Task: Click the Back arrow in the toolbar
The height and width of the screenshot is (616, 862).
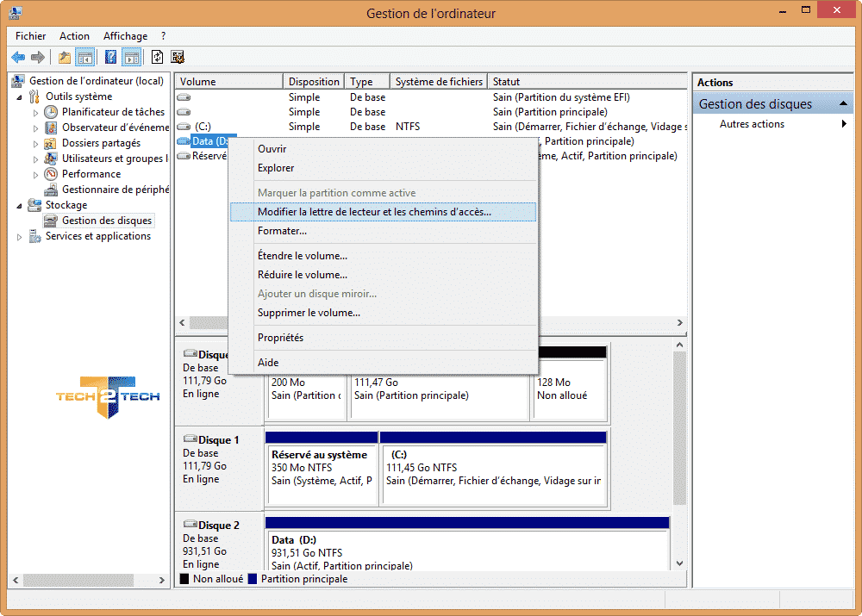Action: (x=18, y=58)
